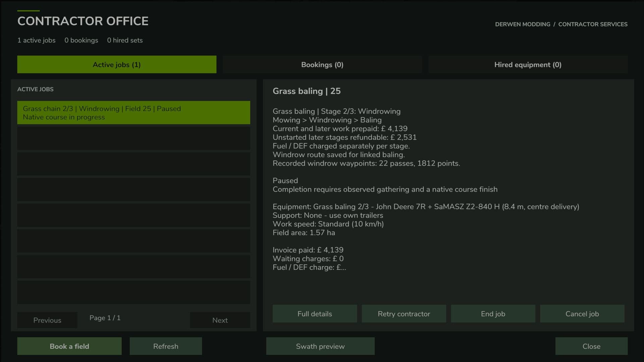Click the second empty job slot
This screenshot has width=644, height=362.
133,164
